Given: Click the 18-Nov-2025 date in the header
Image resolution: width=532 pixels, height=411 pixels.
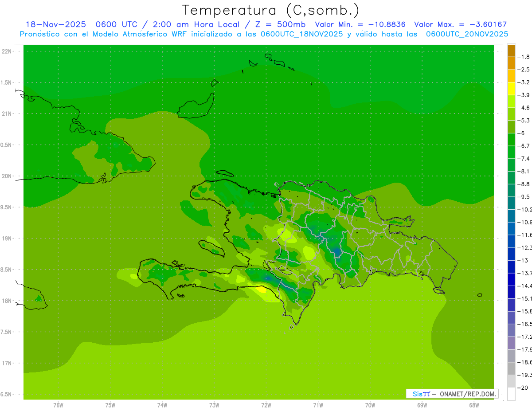Looking at the screenshot, I should [x=56, y=24].
